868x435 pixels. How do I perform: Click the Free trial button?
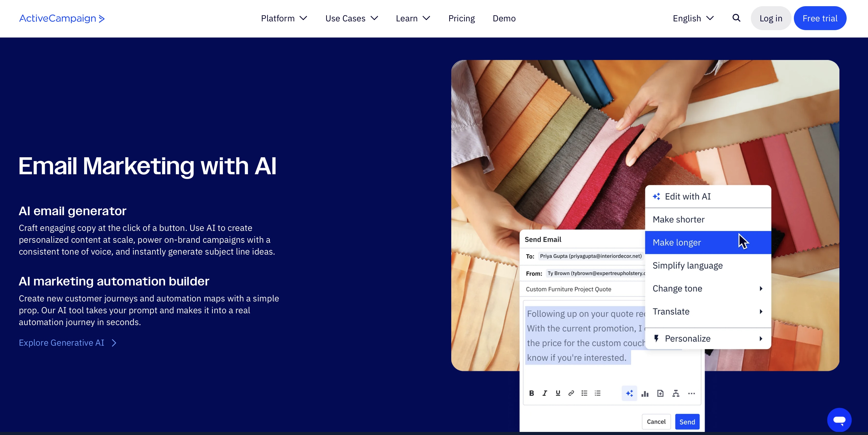point(820,18)
